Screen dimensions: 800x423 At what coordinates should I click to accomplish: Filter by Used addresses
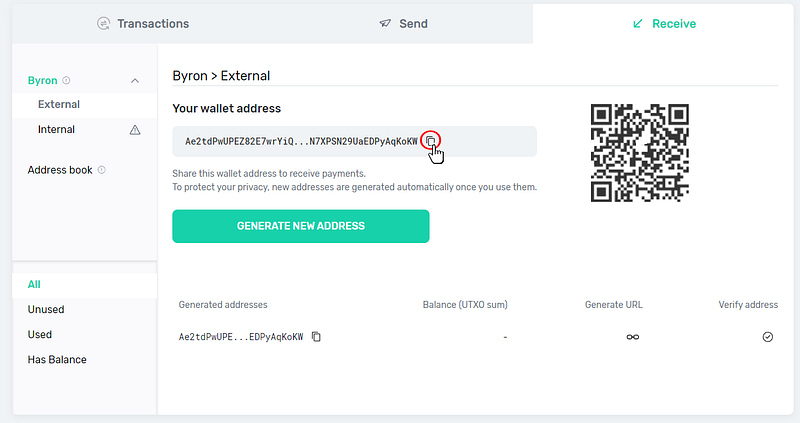pyautogui.click(x=40, y=334)
